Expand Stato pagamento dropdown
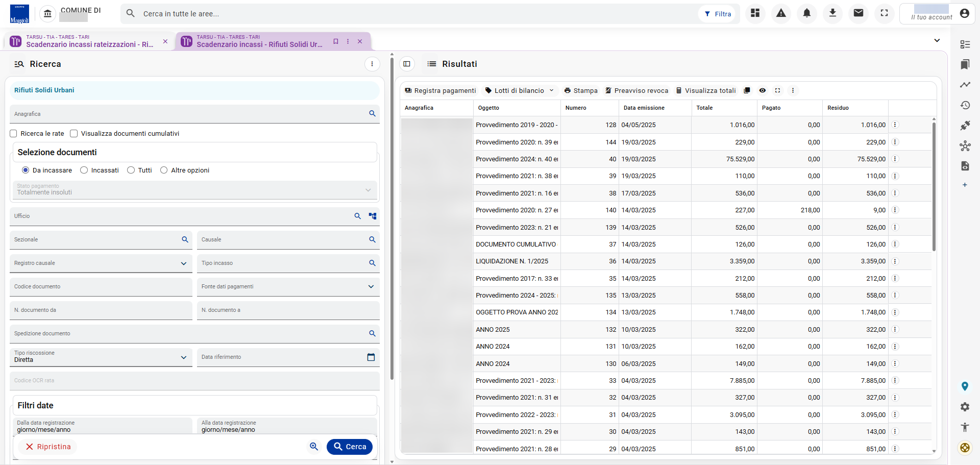The width and height of the screenshot is (980, 465). 195,190
